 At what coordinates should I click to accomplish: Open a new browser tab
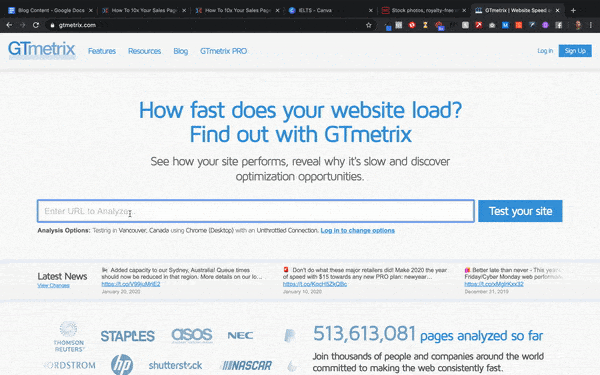573,10
